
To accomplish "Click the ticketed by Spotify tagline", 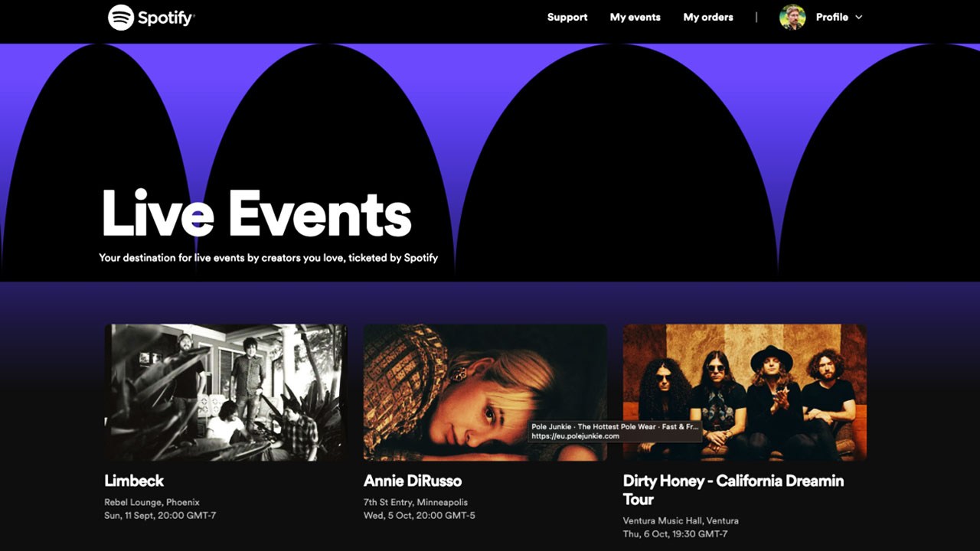I will click(x=267, y=258).
